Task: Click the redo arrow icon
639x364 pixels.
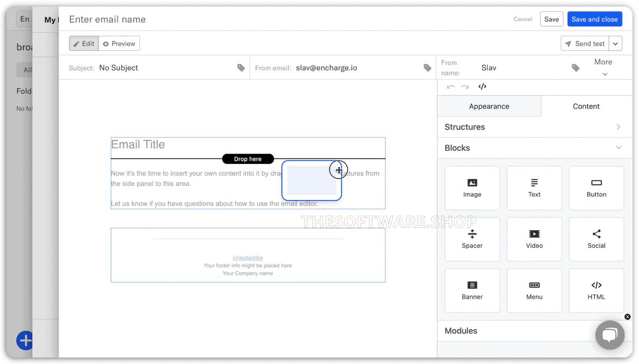Action: point(465,87)
